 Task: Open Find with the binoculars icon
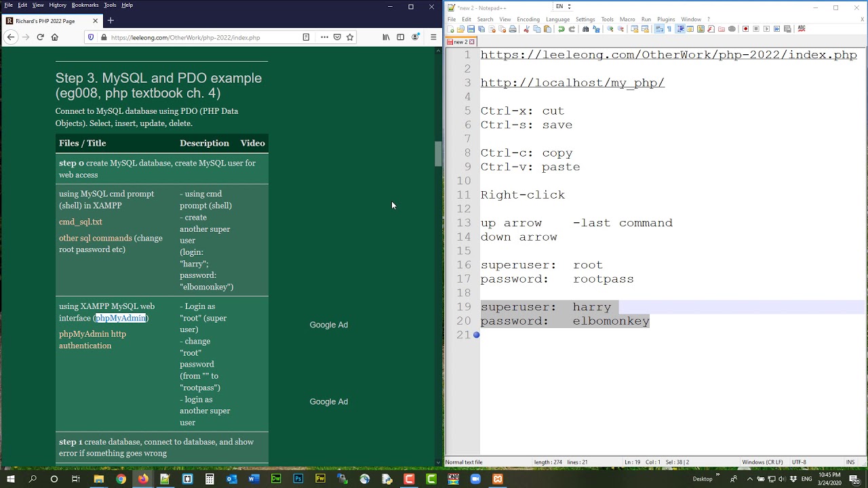click(585, 29)
